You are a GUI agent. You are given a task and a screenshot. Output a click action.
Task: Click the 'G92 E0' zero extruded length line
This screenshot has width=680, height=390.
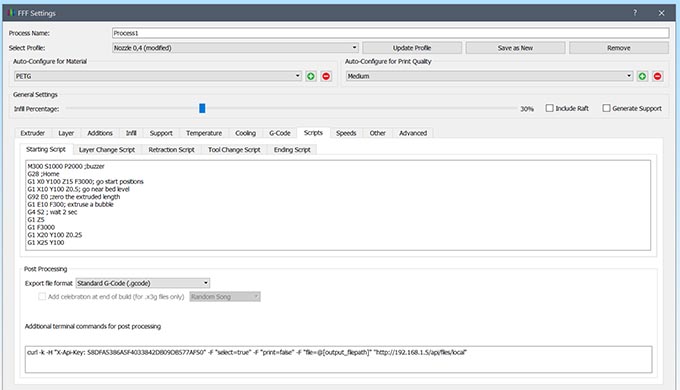(74, 197)
